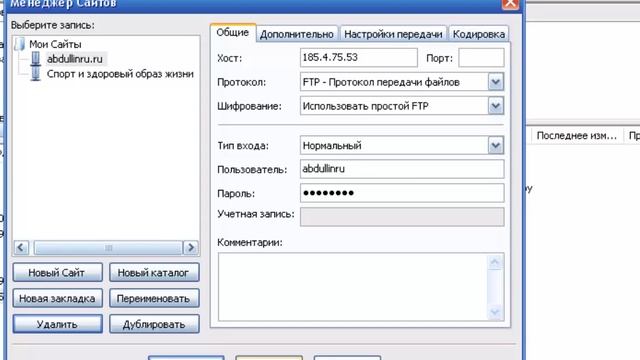Click the Пользователь field with abdullinru
This screenshot has height=360, width=640.
[402, 169]
